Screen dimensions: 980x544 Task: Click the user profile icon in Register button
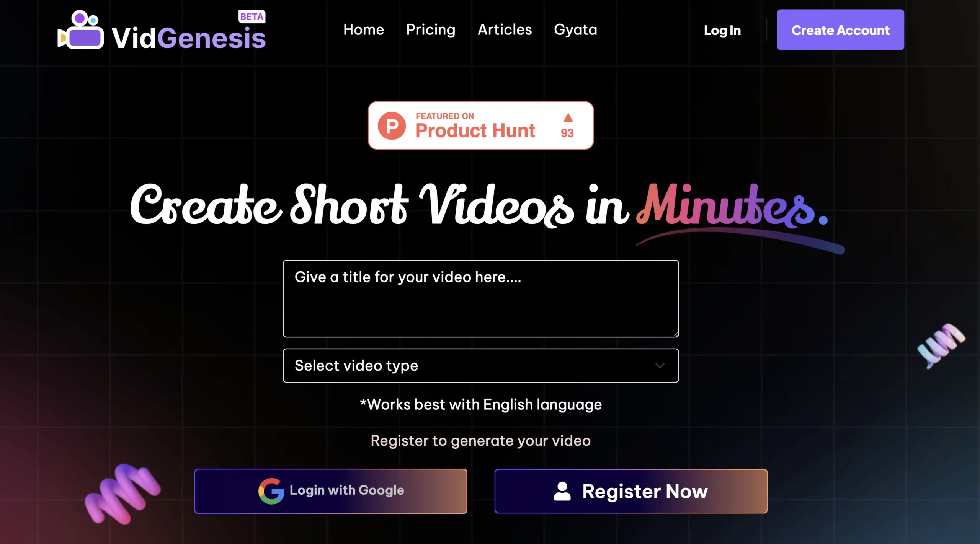click(x=562, y=491)
